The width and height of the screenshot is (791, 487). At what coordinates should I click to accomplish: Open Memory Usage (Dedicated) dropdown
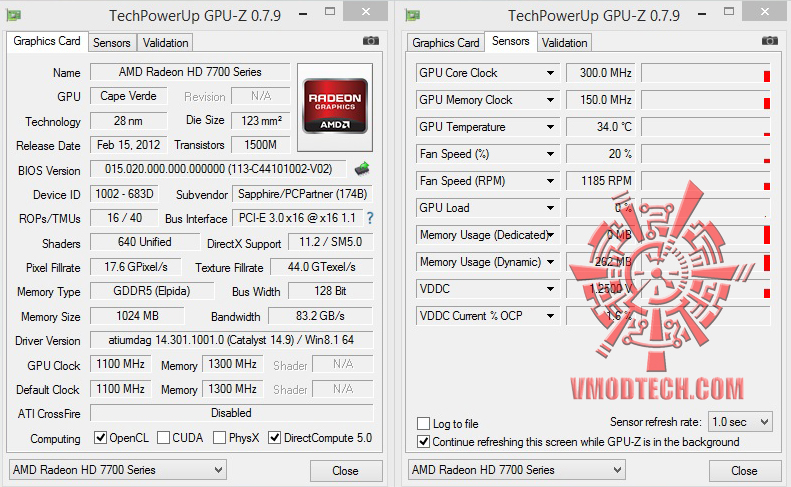(x=550, y=235)
